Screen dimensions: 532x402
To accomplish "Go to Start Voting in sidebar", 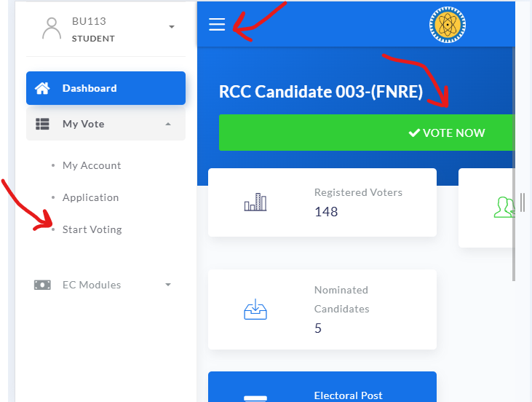I will click(92, 229).
